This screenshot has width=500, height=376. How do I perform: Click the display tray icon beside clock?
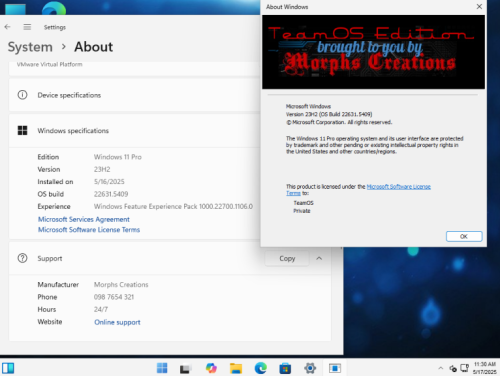464,368
